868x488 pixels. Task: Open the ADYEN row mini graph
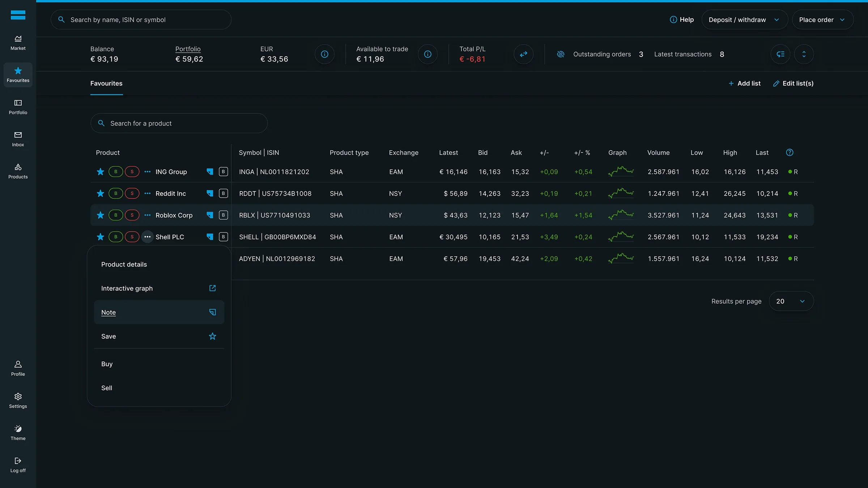pos(621,258)
